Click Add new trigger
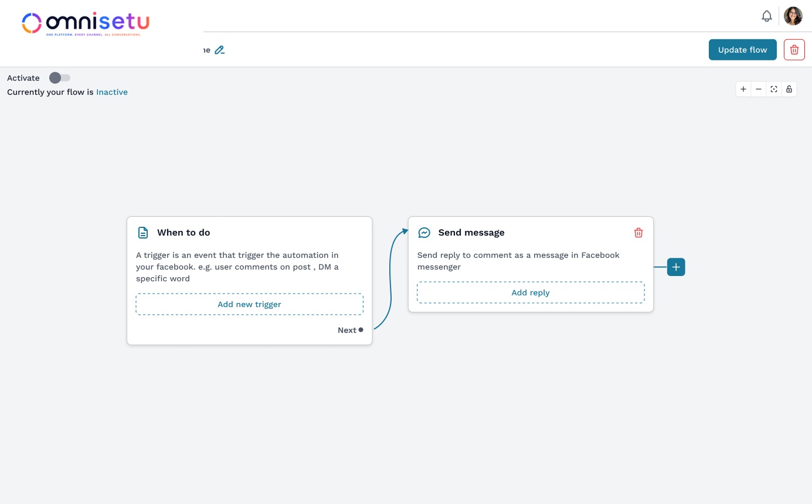812x504 pixels. [249, 304]
